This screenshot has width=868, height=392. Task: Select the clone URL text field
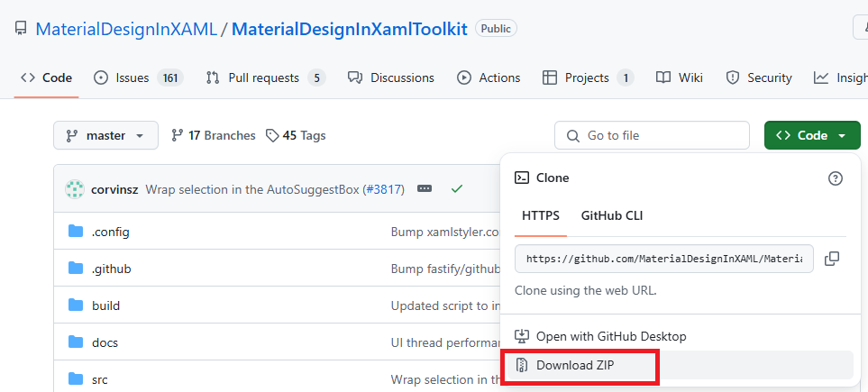663,259
